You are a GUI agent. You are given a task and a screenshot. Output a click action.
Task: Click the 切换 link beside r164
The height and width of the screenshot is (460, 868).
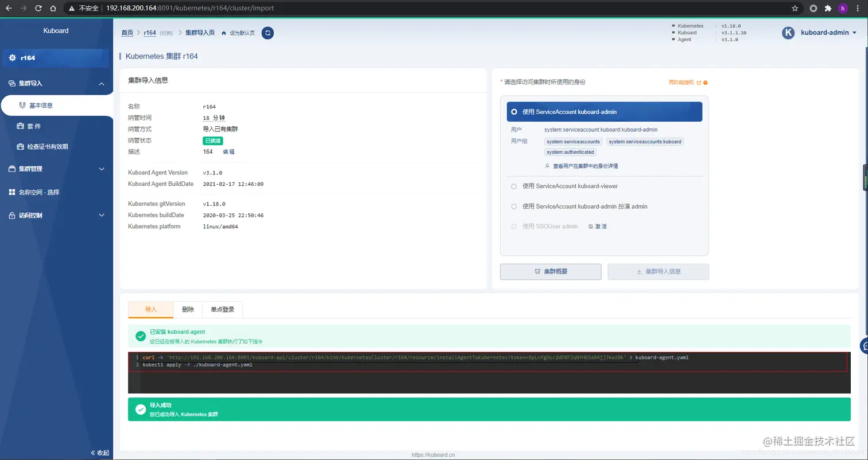click(166, 33)
